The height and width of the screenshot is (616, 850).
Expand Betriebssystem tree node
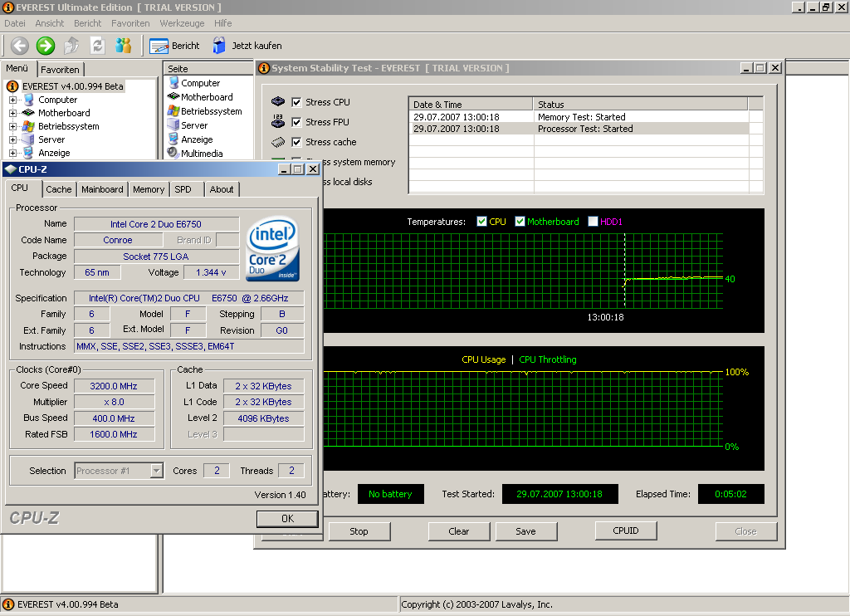[x=12, y=126]
